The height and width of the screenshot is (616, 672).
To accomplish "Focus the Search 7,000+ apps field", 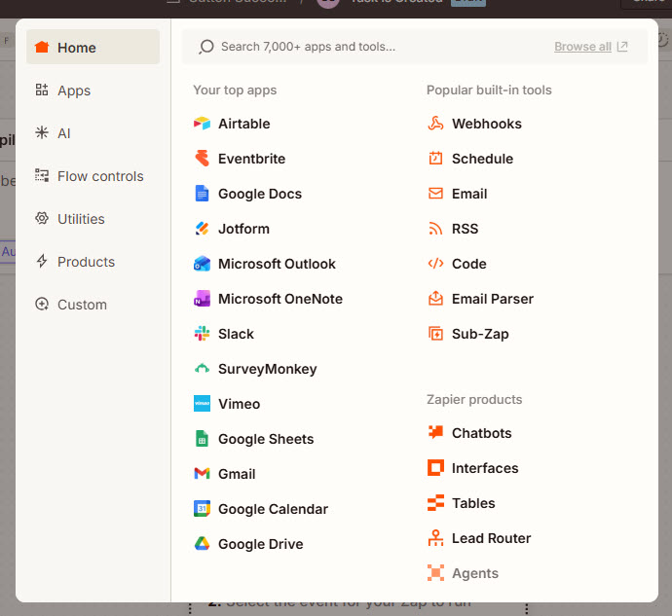I will pos(415,47).
